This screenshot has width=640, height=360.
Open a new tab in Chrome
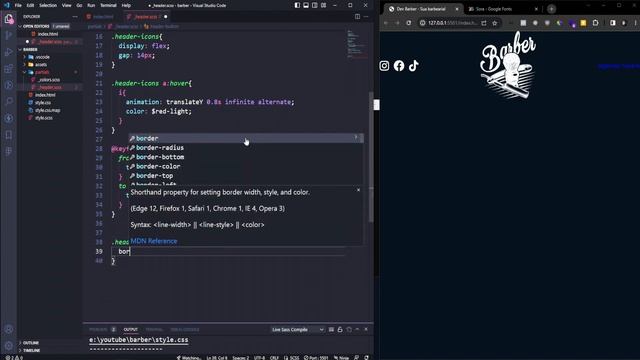[551, 9]
